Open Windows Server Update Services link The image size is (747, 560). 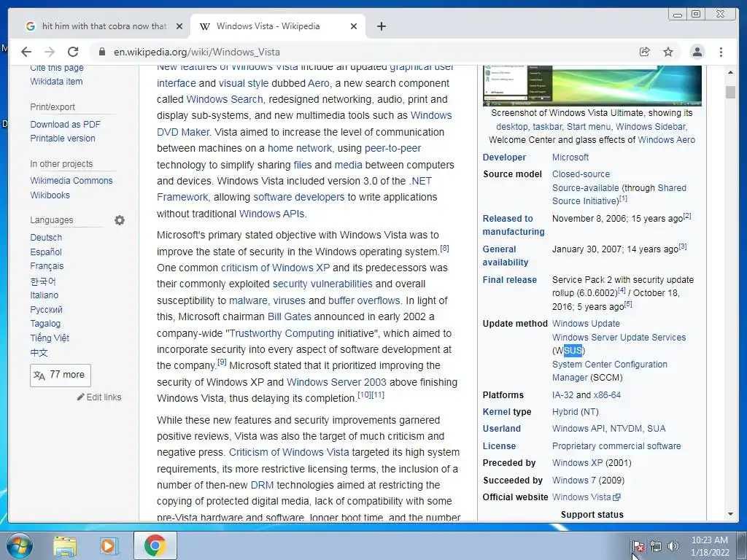point(619,337)
